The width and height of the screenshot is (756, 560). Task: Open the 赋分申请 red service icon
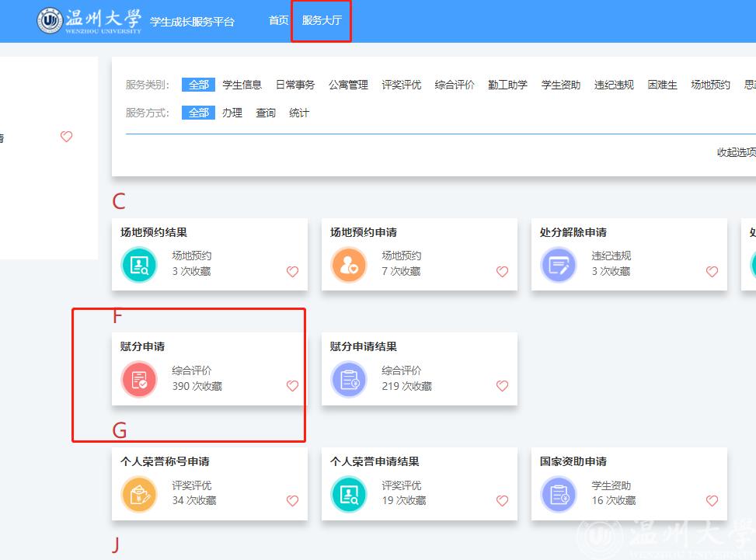click(139, 380)
